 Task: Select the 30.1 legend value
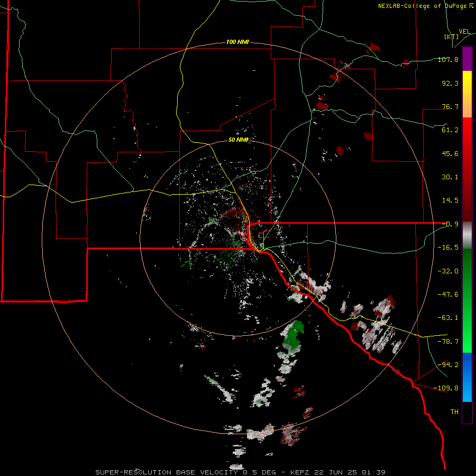pos(450,177)
